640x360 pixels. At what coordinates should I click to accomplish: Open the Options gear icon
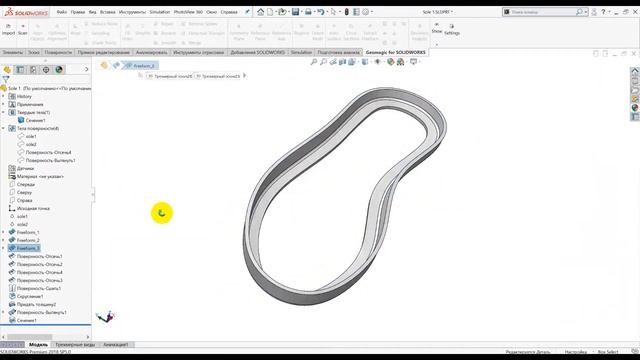coord(365,12)
